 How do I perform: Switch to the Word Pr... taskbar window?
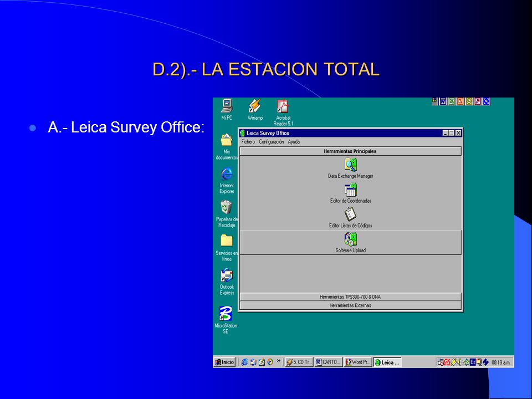[357, 362]
